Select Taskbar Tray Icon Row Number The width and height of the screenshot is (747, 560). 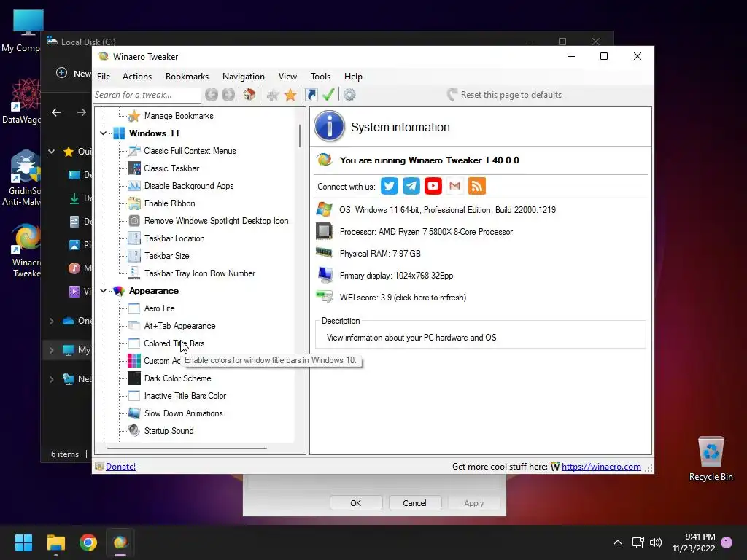click(x=200, y=273)
